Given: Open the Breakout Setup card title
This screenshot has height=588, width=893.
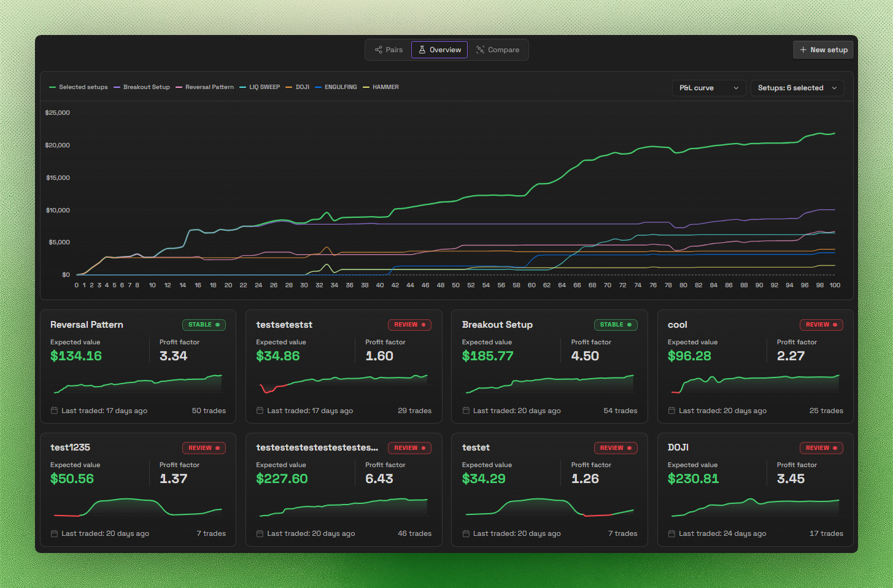Looking at the screenshot, I should tap(497, 325).
